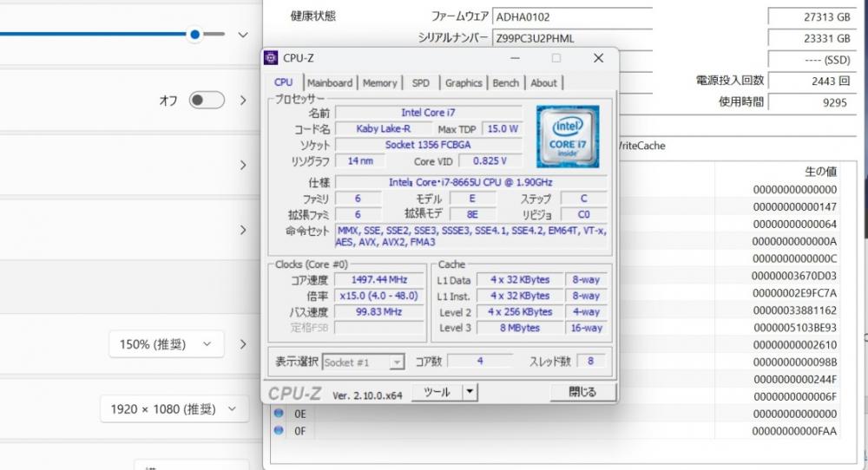
Task: Click the version text Ver. 2.10.0.x64
Action: (x=367, y=395)
